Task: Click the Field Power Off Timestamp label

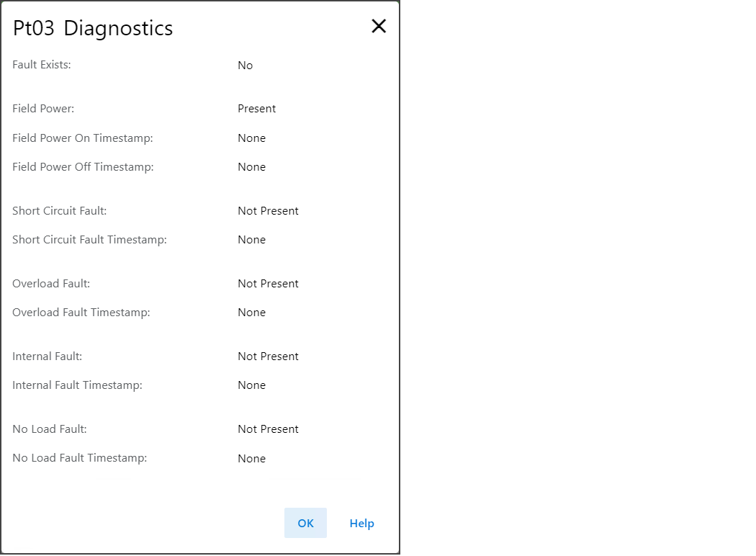Action: pyautogui.click(x=83, y=166)
